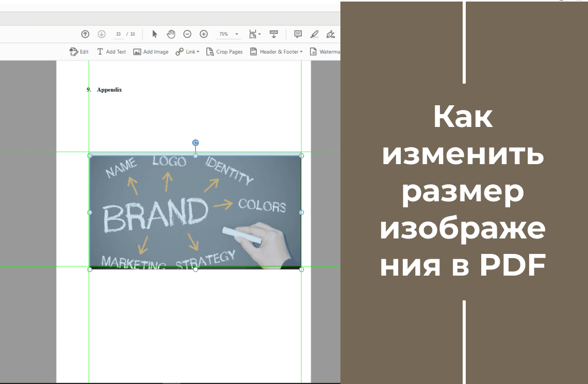Click the Watermark tool
This screenshot has height=384, width=588.
[x=324, y=52]
